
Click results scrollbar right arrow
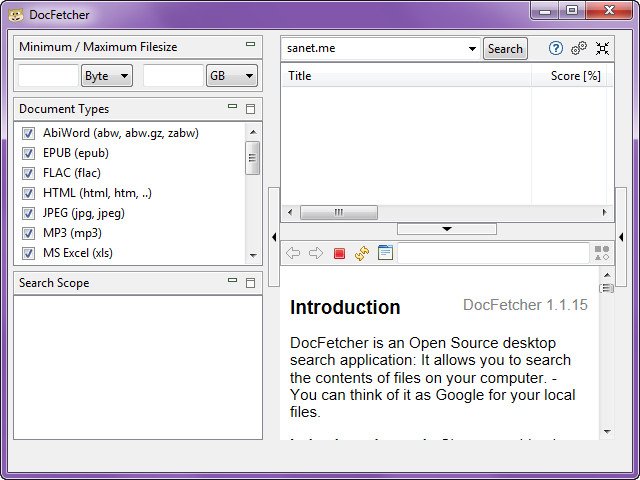(x=604, y=212)
